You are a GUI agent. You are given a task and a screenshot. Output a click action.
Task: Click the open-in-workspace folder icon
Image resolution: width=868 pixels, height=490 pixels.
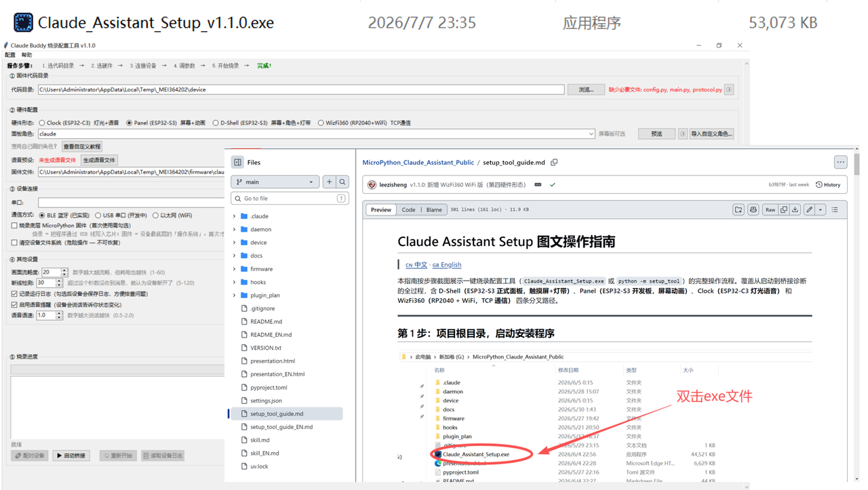tap(738, 210)
